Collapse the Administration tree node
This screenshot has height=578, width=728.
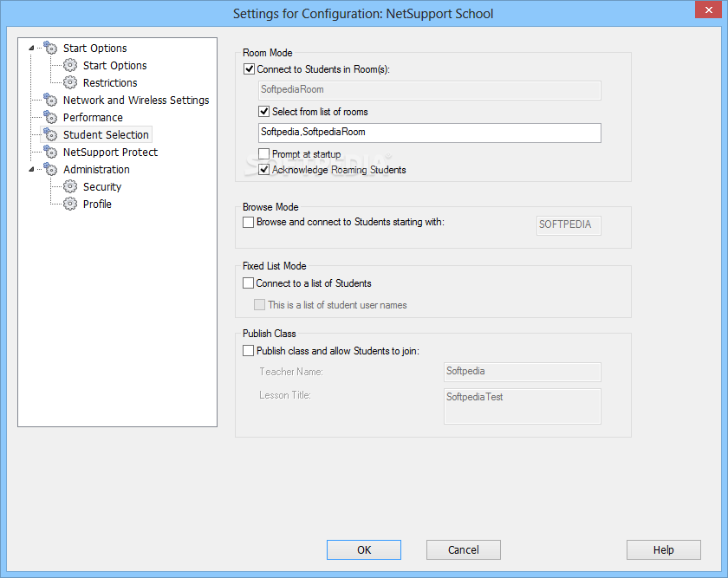[x=31, y=170]
